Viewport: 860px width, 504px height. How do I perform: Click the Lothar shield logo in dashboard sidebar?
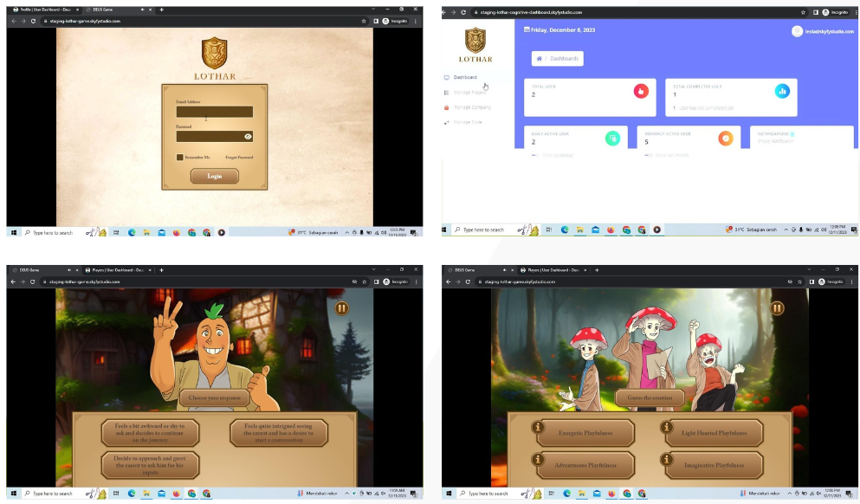click(x=475, y=41)
